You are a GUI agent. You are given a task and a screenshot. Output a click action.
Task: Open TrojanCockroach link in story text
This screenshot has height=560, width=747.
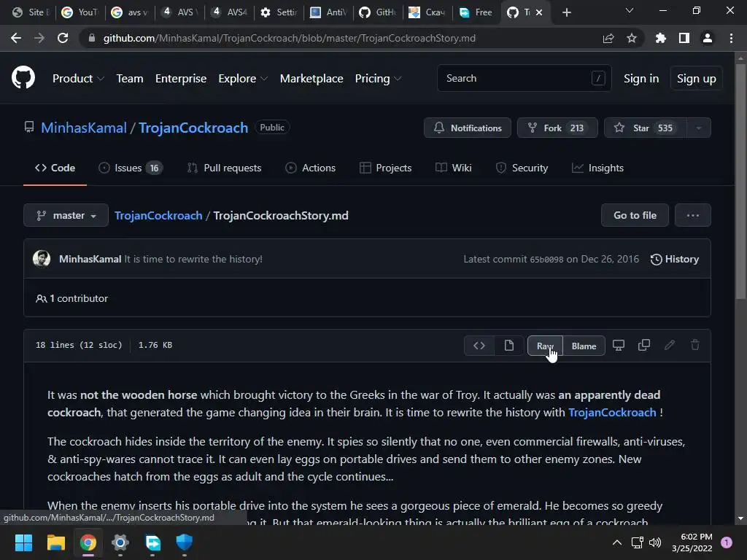(x=612, y=413)
